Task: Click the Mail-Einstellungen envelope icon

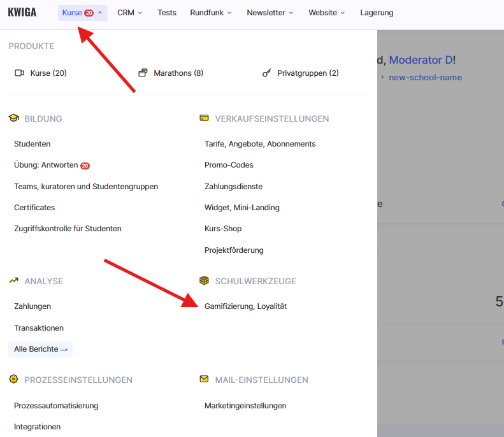Action: click(x=205, y=380)
